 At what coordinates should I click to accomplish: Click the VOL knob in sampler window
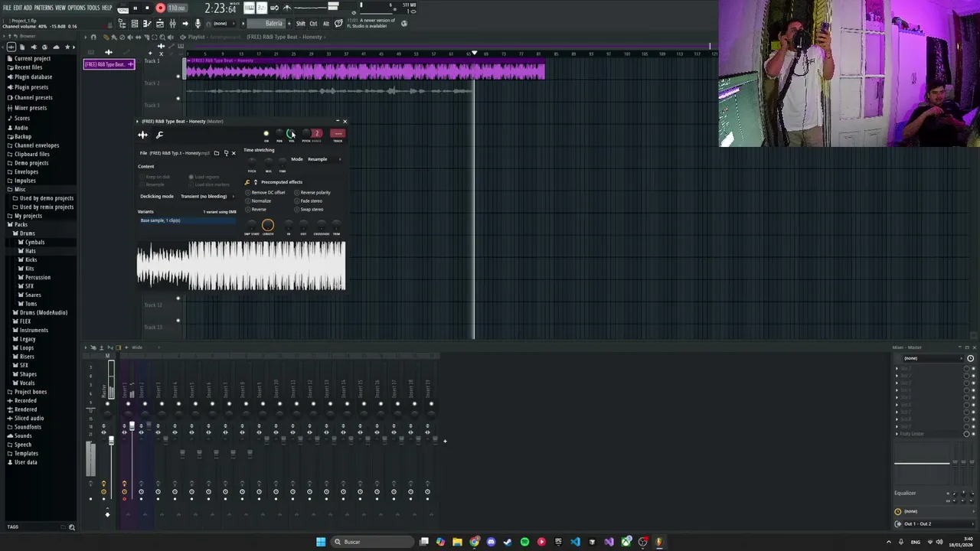291,134
